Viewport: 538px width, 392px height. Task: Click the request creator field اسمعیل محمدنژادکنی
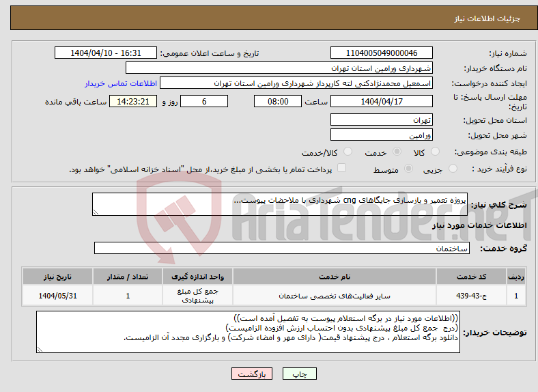[296, 83]
